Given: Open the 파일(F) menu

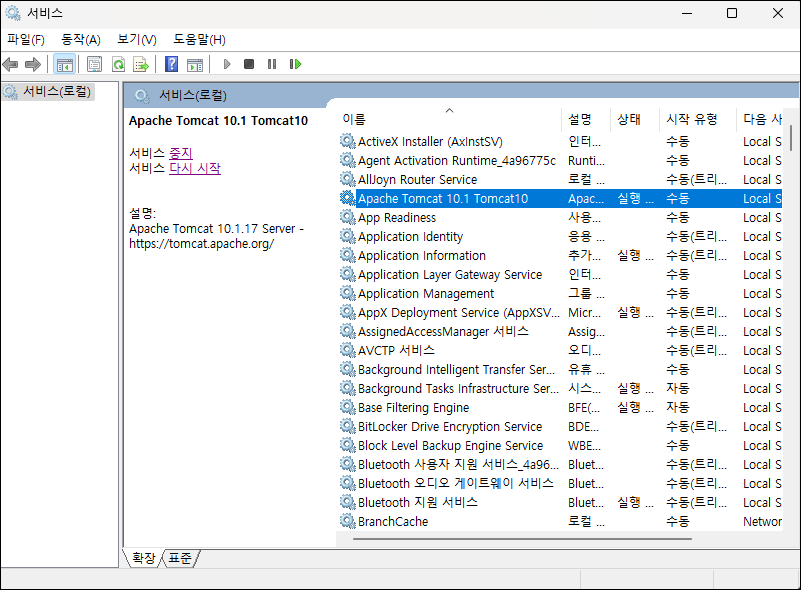Looking at the screenshot, I should point(26,39).
